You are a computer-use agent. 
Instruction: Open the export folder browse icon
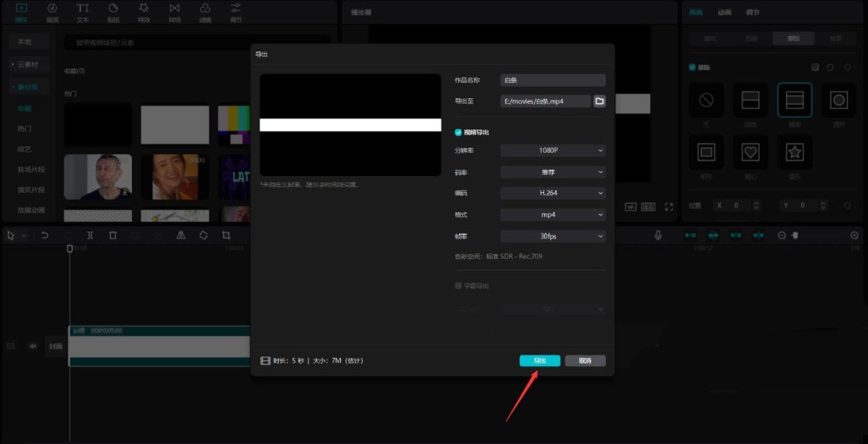click(599, 101)
